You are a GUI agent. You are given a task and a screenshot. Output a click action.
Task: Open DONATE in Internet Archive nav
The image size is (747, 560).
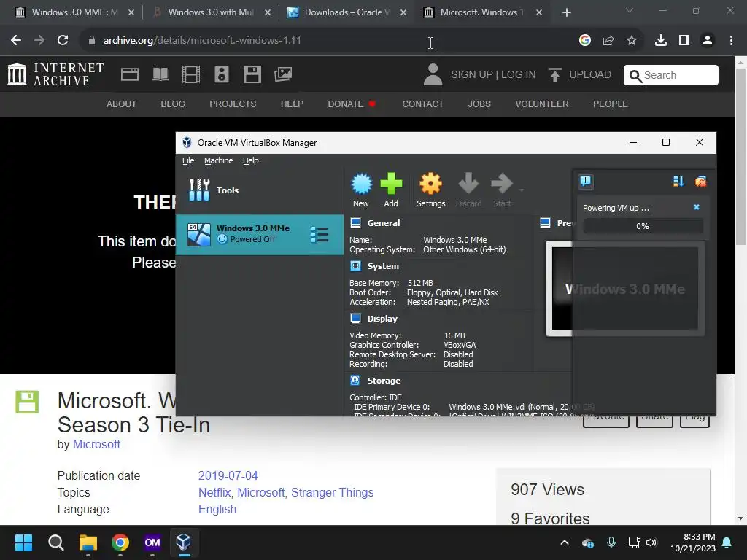pos(351,104)
